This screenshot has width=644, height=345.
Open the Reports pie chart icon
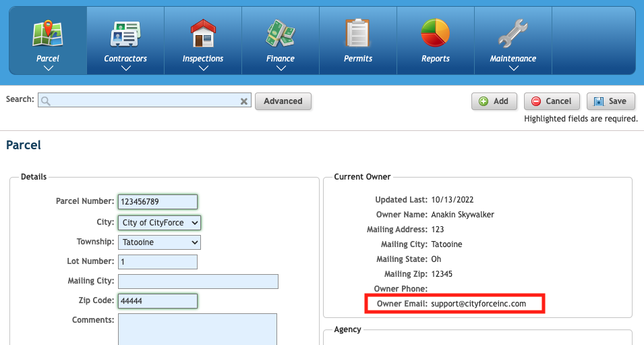[x=436, y=33]
